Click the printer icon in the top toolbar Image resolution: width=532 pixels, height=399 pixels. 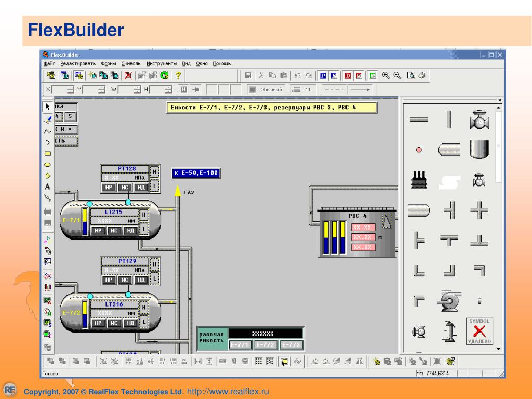(422, 75)
